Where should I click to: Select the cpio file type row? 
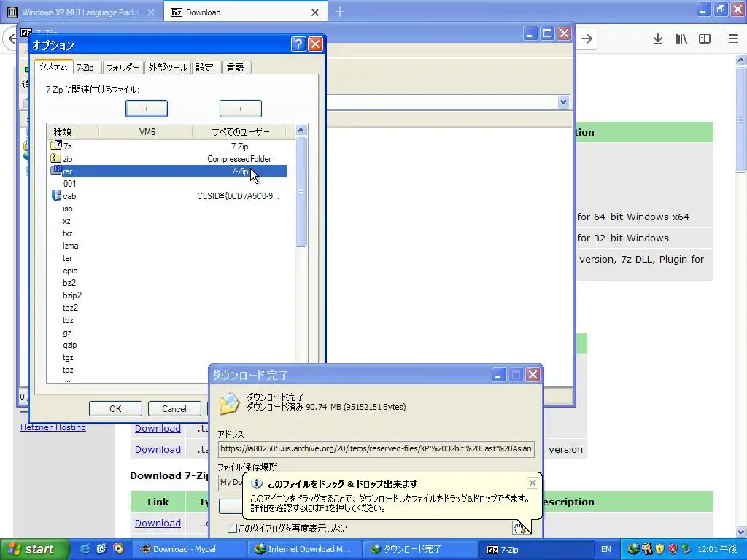[167, 271]
